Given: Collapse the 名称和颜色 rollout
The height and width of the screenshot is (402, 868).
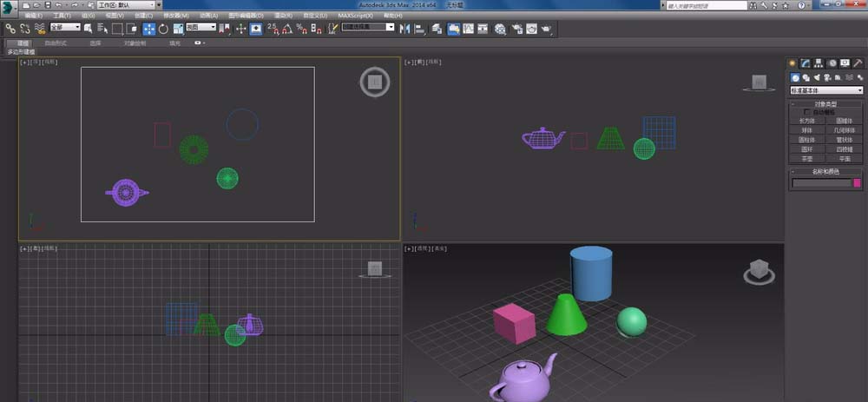Looking at the screenshot, I should pos(826,171).
